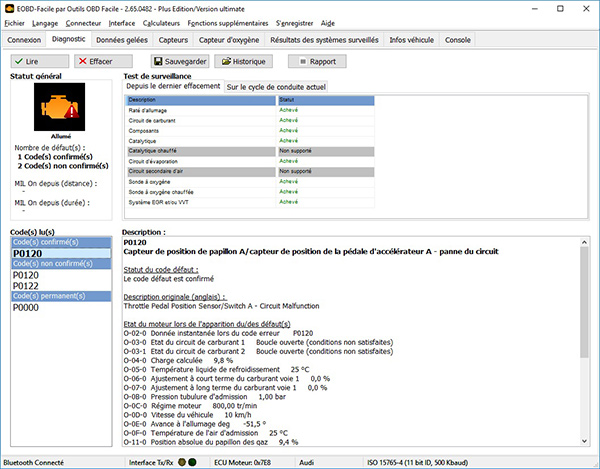Click Bluetooth Connecté status bar entry

(34, 462)
